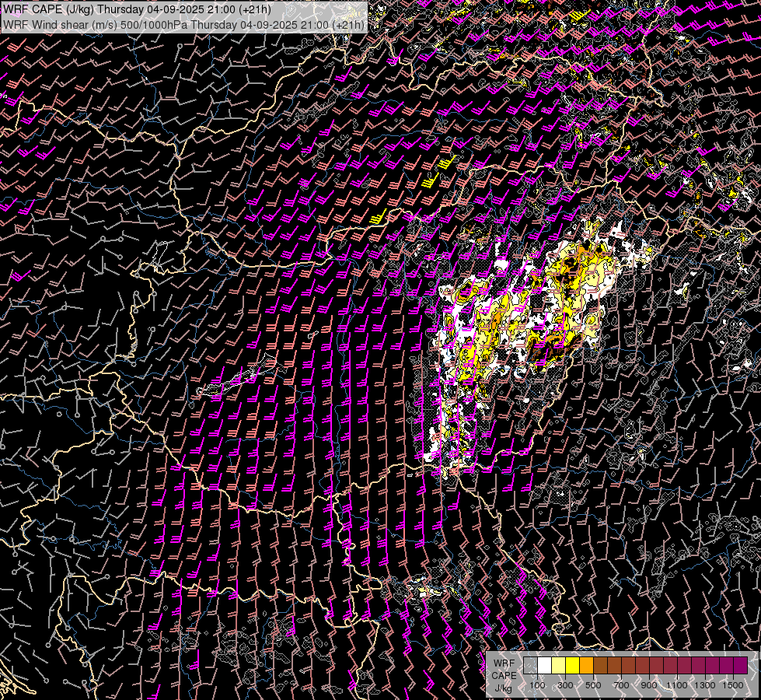
Task: Click the WRF CAPE title line
Action: click(138, 9)
